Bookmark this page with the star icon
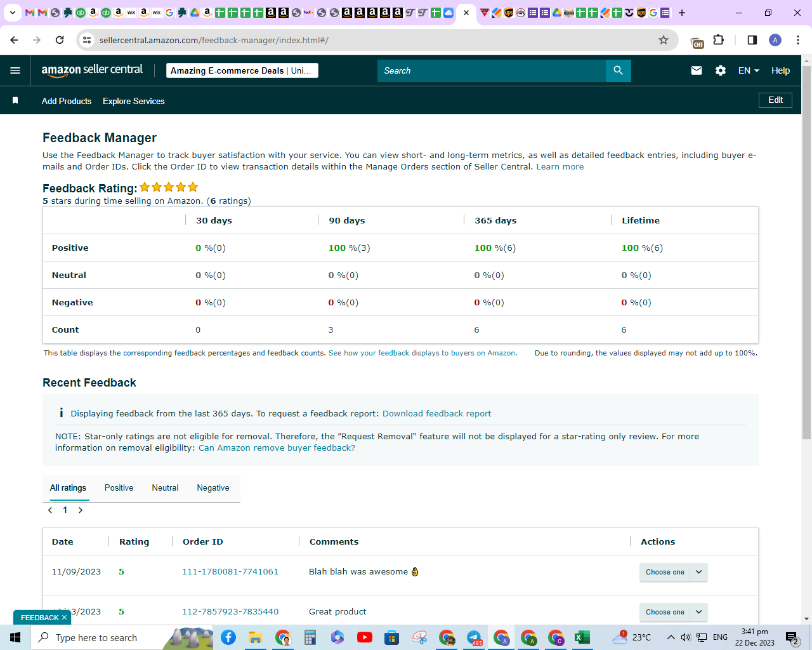812x650 pixels. [x=664, y=40]
